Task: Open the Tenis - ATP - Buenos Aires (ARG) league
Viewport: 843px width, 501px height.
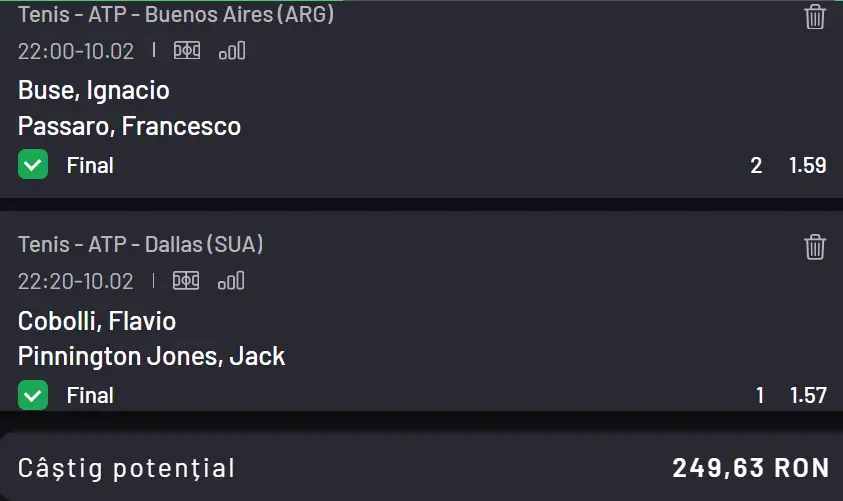Action: click(176, 15)
